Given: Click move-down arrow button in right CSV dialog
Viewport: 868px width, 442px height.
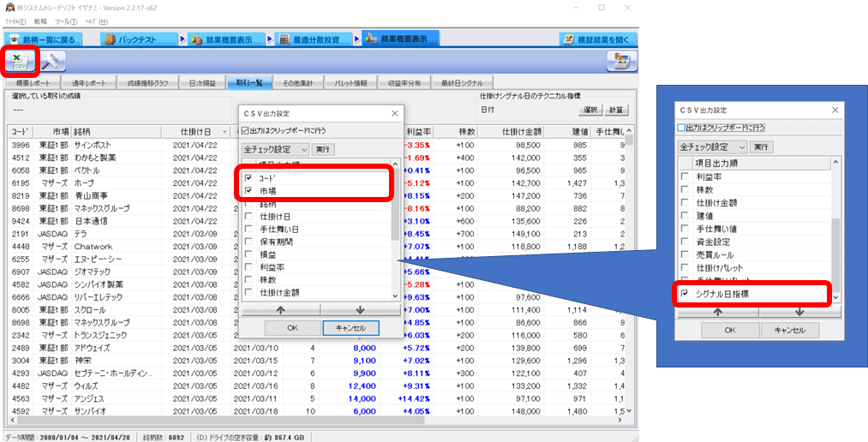Looking at the screenshot, I should point(799,312).
